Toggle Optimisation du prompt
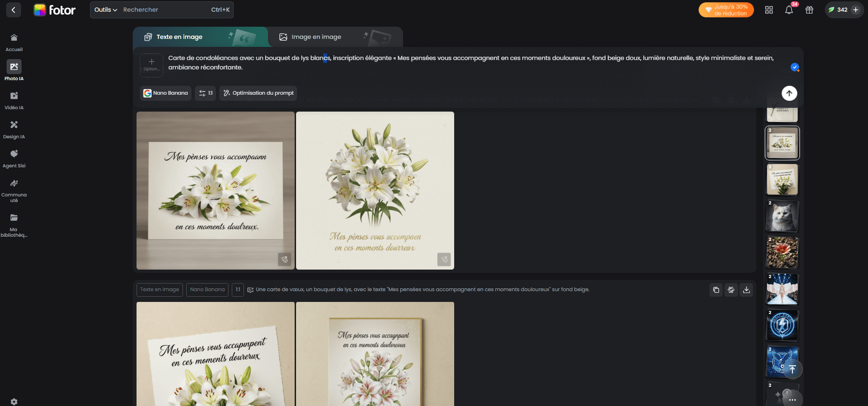868x406 pixels. pos(259,93)
